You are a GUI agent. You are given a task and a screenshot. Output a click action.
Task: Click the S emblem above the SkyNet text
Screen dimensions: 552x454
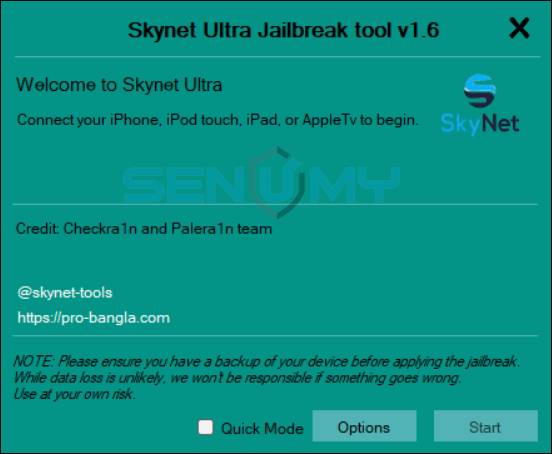coord(480,90)
